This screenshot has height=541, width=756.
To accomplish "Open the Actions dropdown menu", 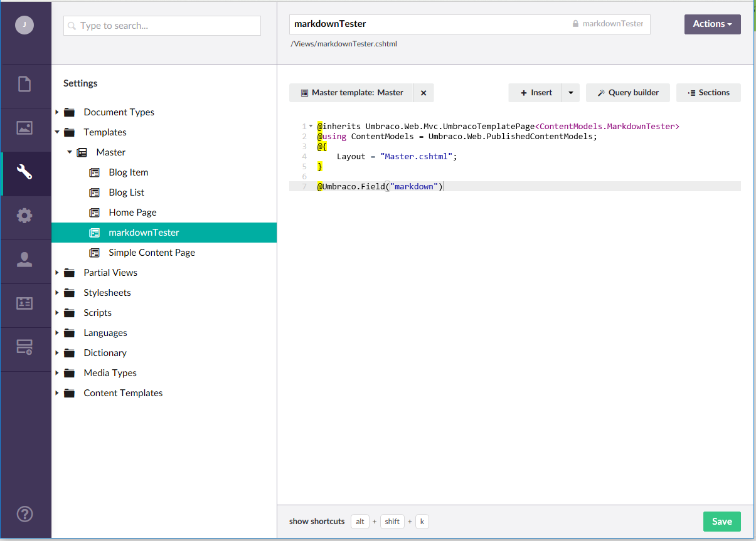I will [x=713, y=24].
